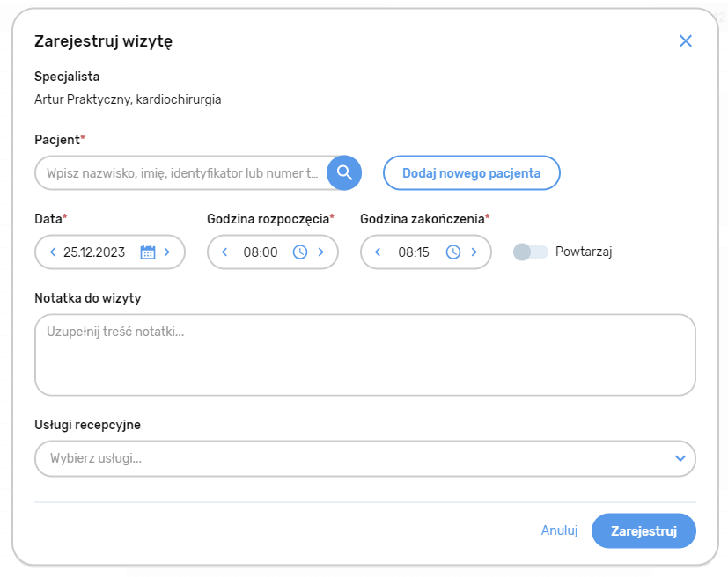
Task: Click the start time value 08:00
Action: [261, 252]
